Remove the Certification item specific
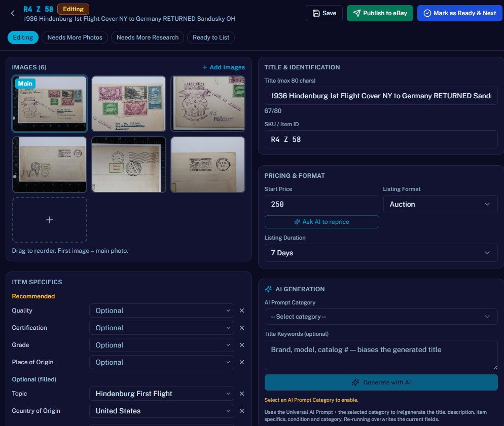Screen dimensions: 504x426 pos(242,328)
